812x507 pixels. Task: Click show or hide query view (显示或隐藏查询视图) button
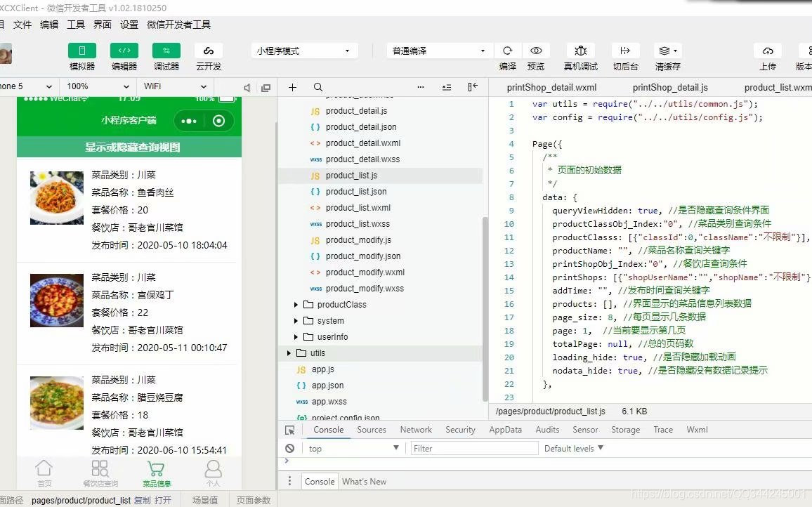coord(129,147)
